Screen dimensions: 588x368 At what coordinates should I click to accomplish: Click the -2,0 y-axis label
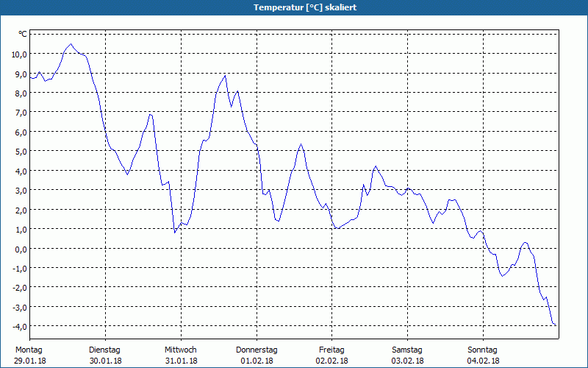pyautogui.click(x=21, y=288)
